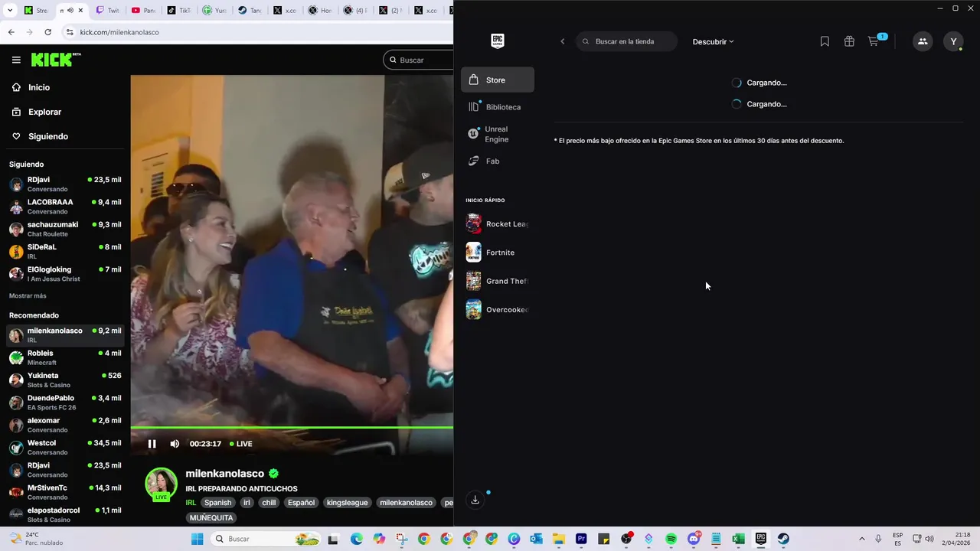Open LACOBRAAA channel
Screen dimensions: 980x551
pos(65,207)
